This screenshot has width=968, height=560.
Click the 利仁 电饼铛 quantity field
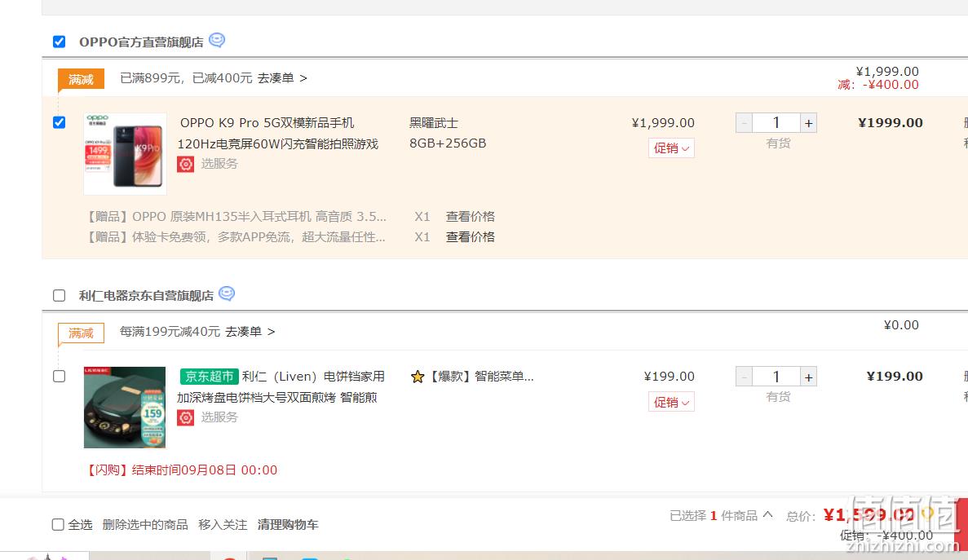(x=776, y=377)
